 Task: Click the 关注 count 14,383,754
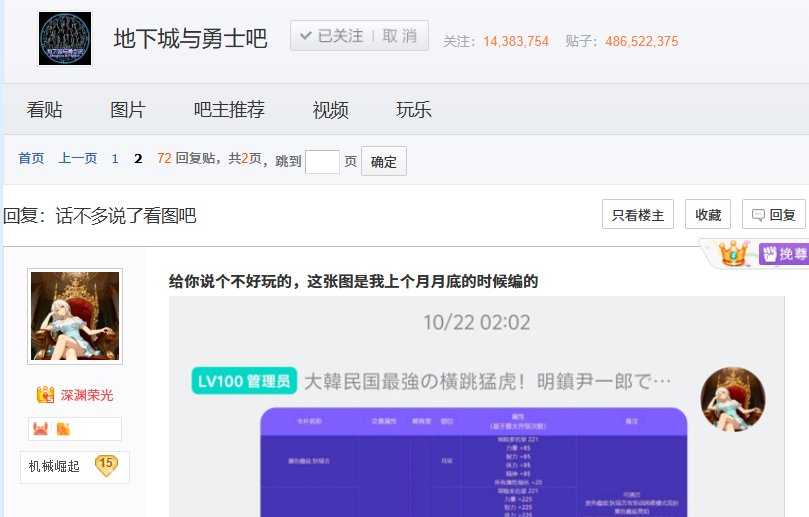516,41
